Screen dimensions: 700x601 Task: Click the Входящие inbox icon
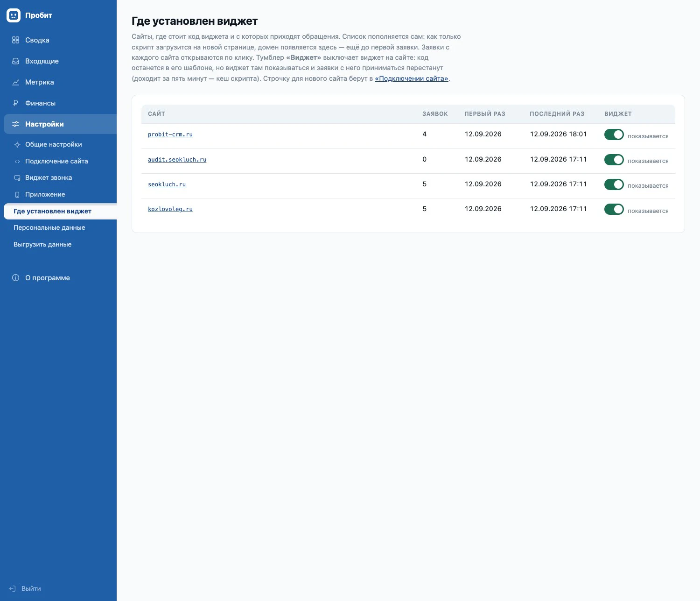click(15, 61)
